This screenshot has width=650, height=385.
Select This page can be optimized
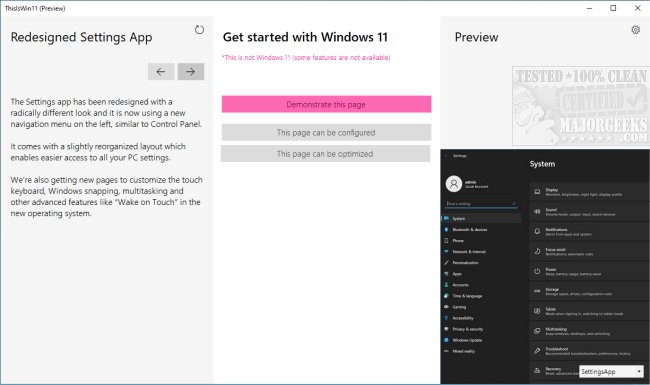[x=325, y=154]
